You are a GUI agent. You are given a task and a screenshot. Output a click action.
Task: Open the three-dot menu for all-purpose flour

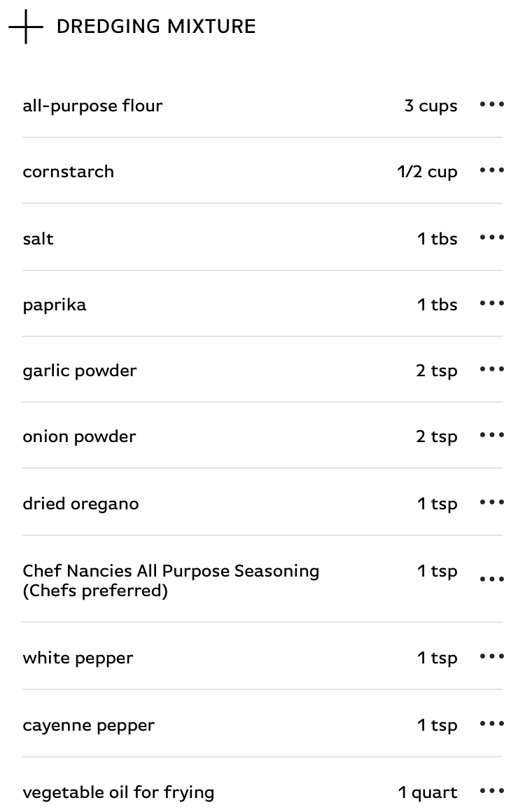[x=492, y=104]
